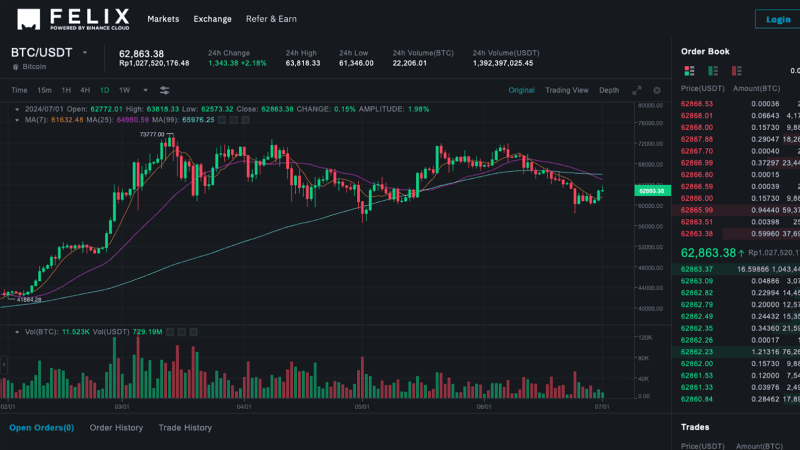
Task: Click the Bitcoin coin icon under BTC/USDT
Action: tap(15, 67)
